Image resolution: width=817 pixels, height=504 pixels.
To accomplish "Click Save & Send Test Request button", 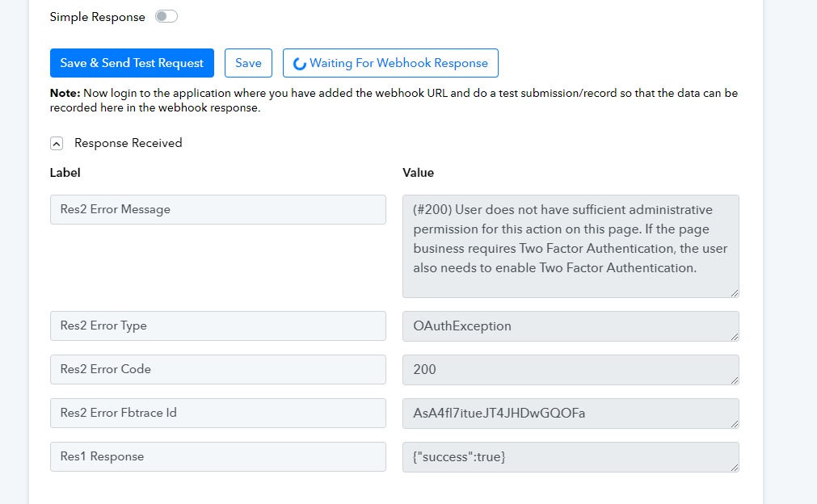I will coord(132,63).
